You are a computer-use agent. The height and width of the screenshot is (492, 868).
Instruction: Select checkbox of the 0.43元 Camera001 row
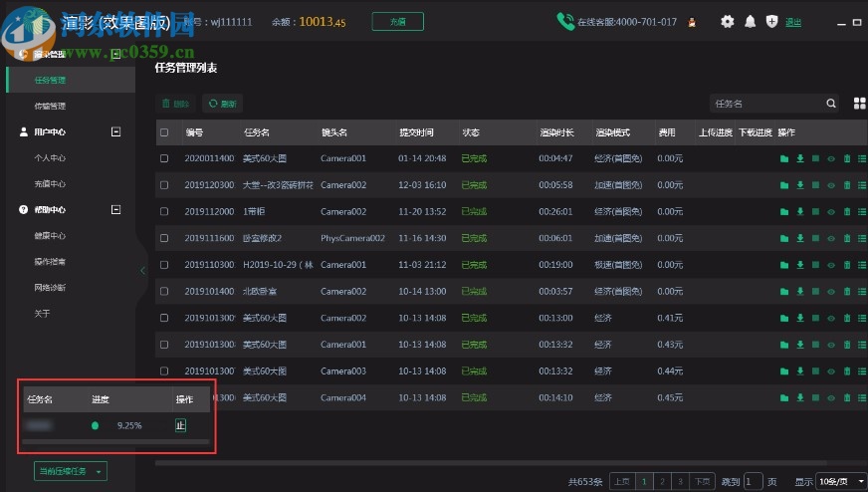point(164,345)
